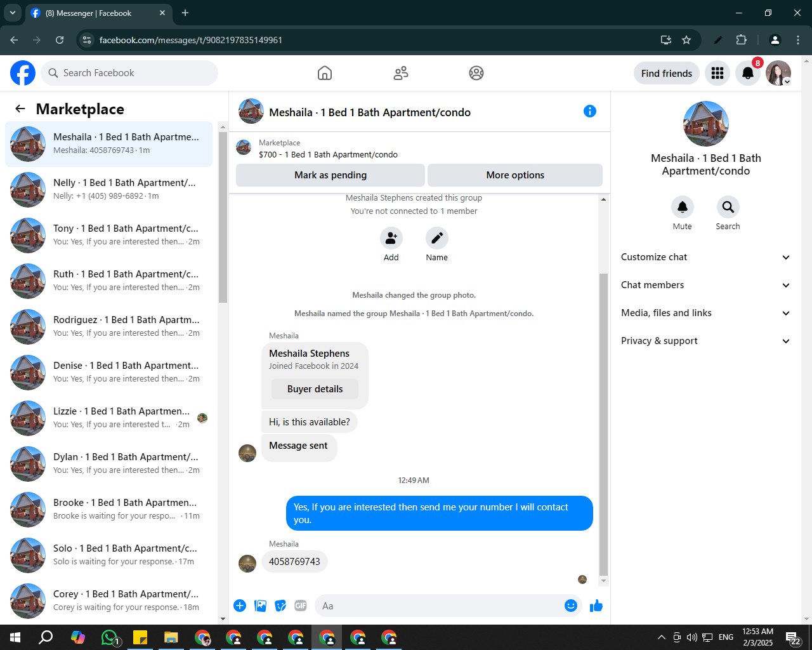This screenshot has width=812, height=650.
Task: Open conversation information blue icon
Action: pos(590,111)
